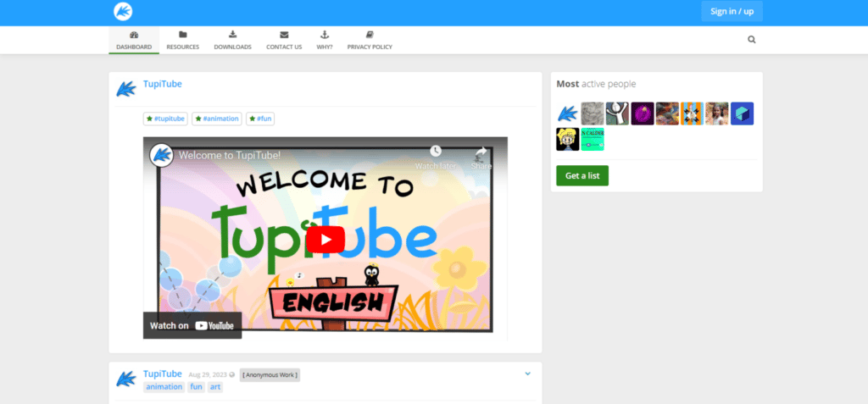The height and width of the screenshot is (404, 868).
Task: Open the Why? anchor tab
Action: point(324,40)
